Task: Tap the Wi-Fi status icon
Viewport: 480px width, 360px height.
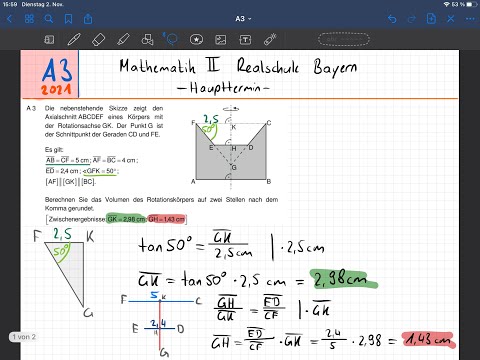Action: point(447,4)
